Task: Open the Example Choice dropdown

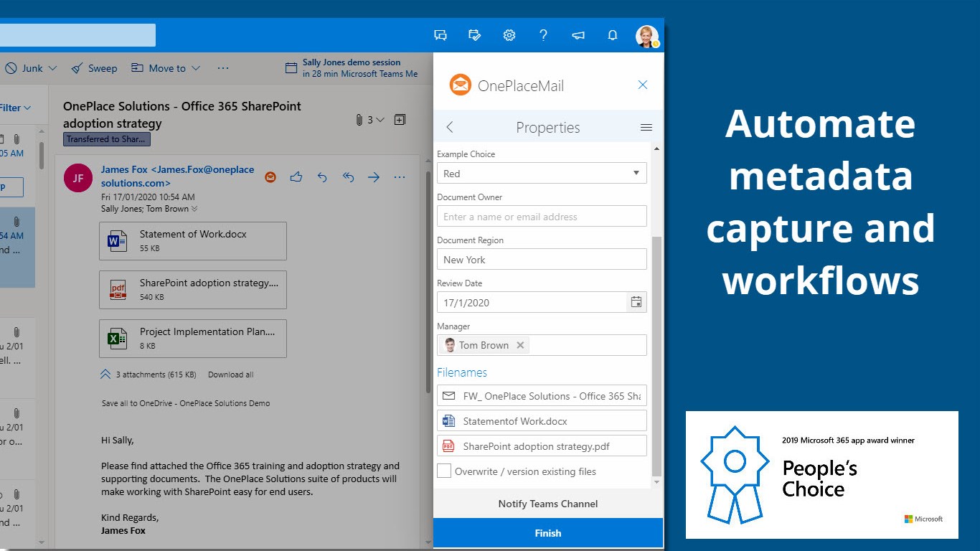Action: click(542, 173)
